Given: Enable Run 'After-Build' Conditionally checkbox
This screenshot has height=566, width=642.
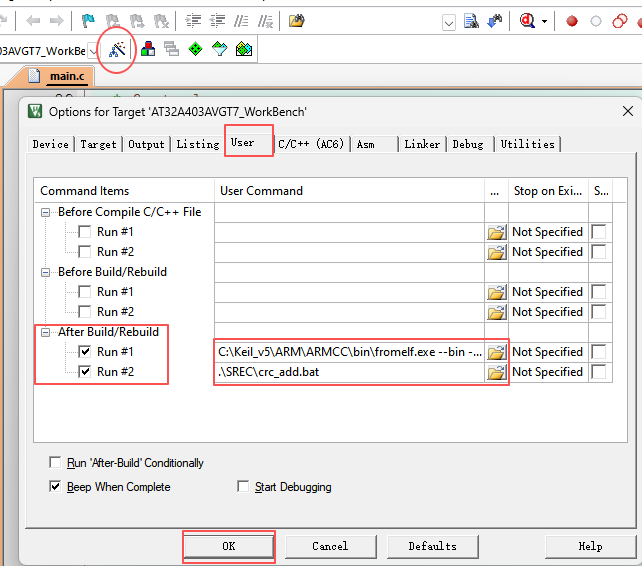Looking at the screenshot, I should coord(55,462).
